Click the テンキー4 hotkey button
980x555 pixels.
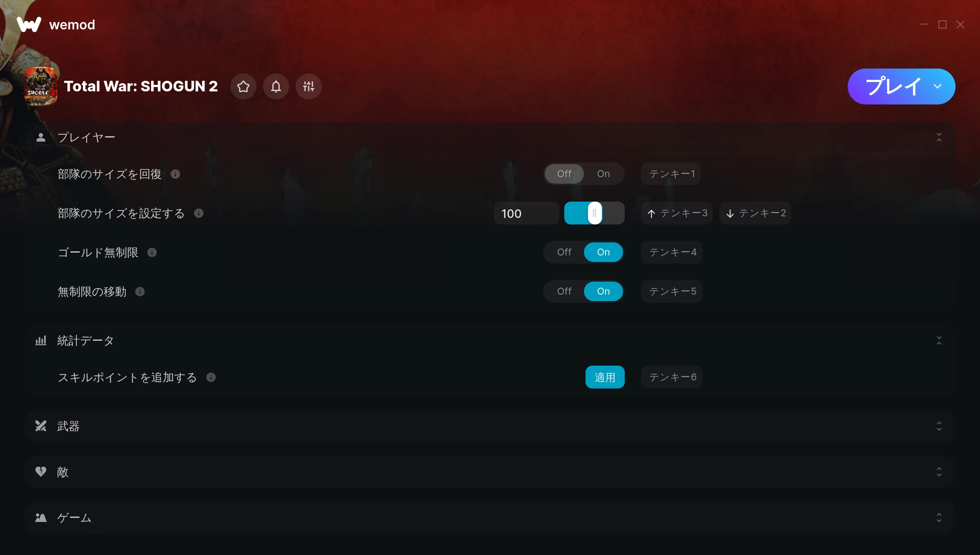coord(672,252)
